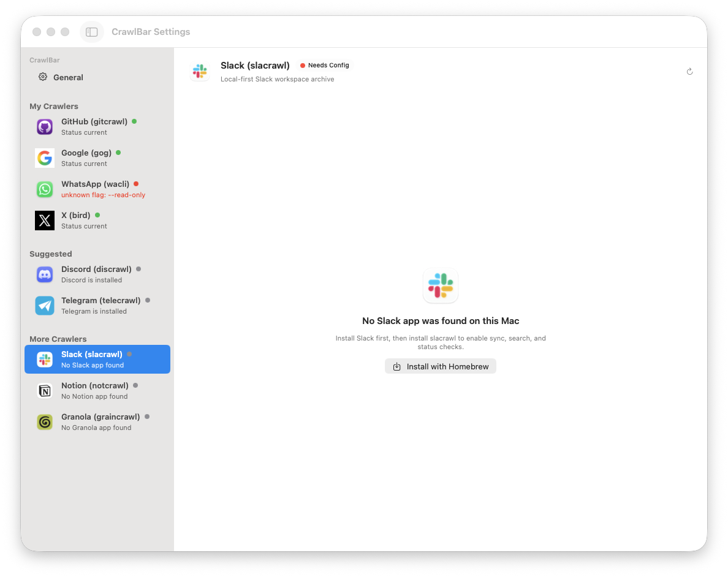Click the black X (bird) icon
This screenshot has width=728, height=577.
(x=45, y=221)
